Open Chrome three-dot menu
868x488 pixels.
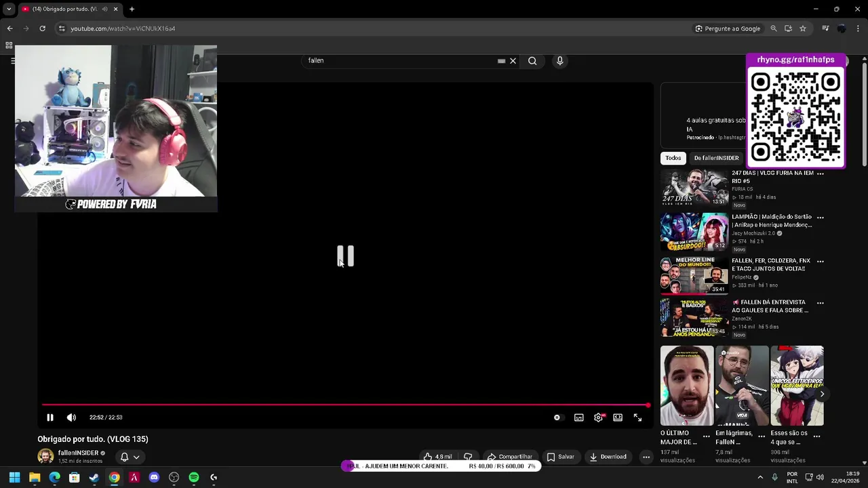tap(859, 28)
